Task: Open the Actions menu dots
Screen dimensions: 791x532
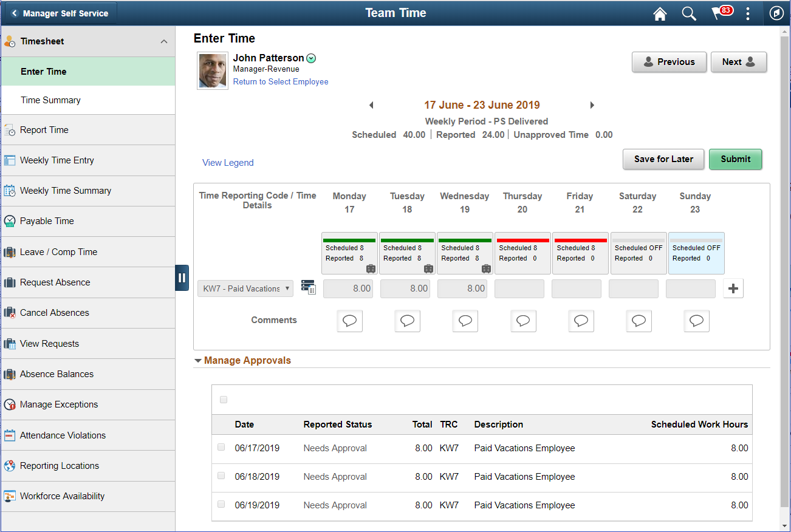Action: 748,13
